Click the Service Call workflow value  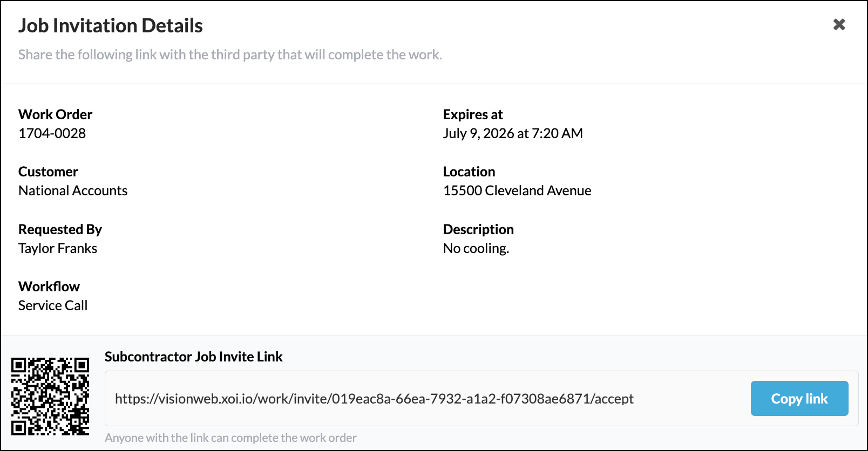pos(53,305)
